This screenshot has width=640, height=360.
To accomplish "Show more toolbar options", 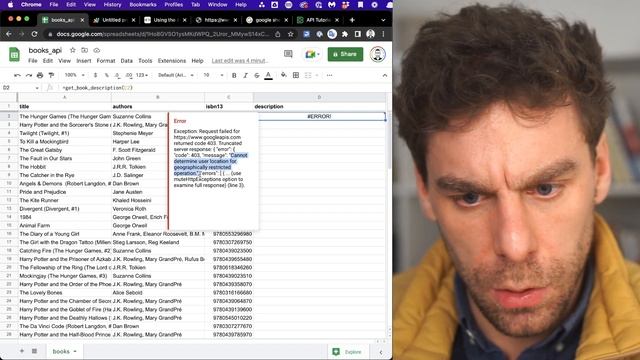I will (329, 75).
